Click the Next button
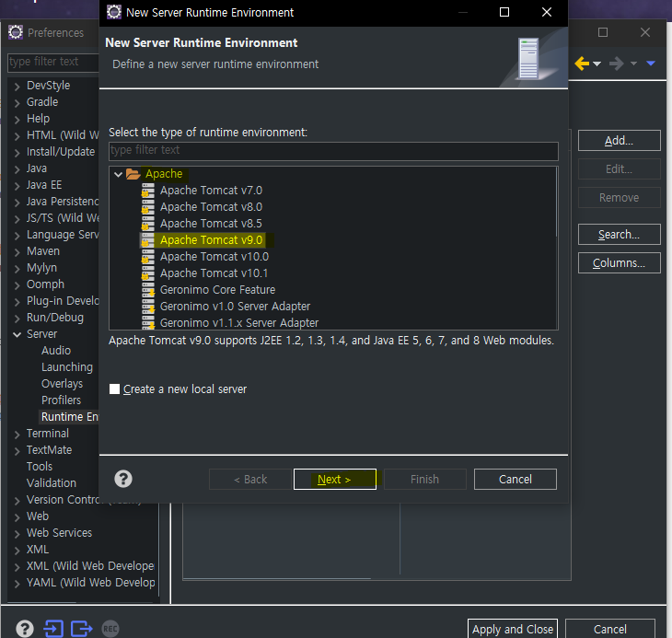The image size is (672, 638). (335, 479)
